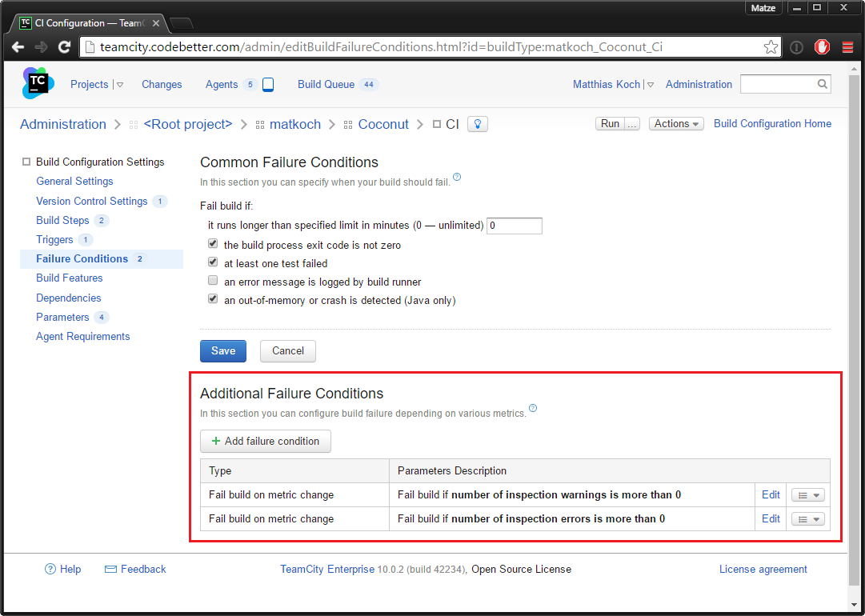Open Agent Requirements settings
The width and height of the screenshot is (865, 616).
82,337
